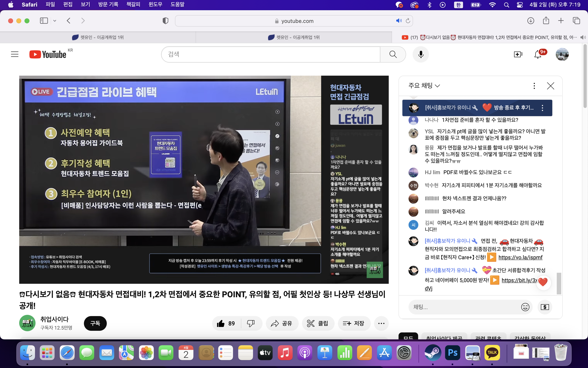Expand Safari tab group dropdown arrow

55,21
